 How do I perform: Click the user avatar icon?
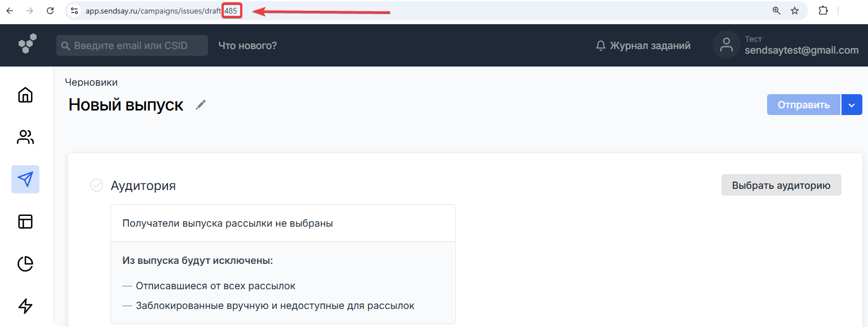click(x=726, y=45)
